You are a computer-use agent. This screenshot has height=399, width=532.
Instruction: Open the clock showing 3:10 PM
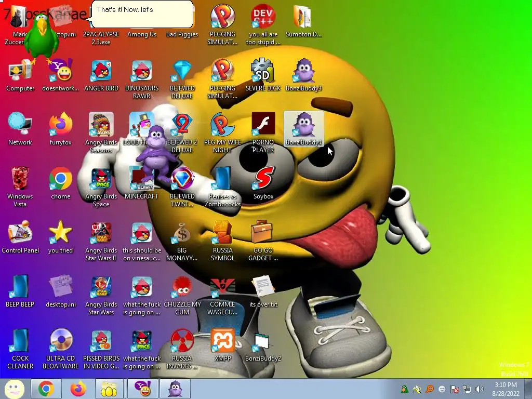506,389
